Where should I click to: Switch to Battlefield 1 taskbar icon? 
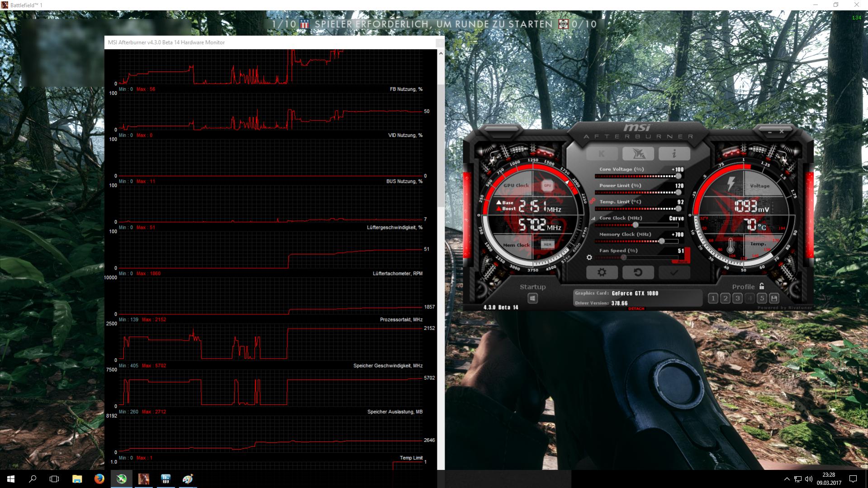point(143,479)
